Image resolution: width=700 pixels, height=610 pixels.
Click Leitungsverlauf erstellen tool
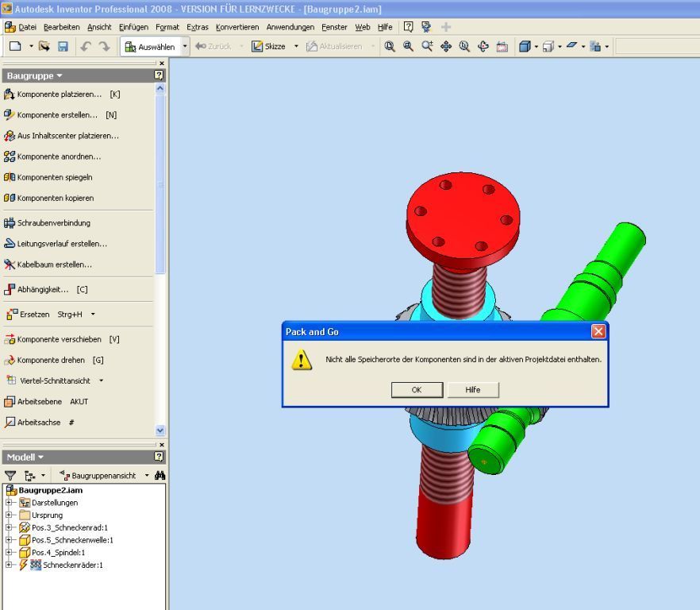coord(56,244)
